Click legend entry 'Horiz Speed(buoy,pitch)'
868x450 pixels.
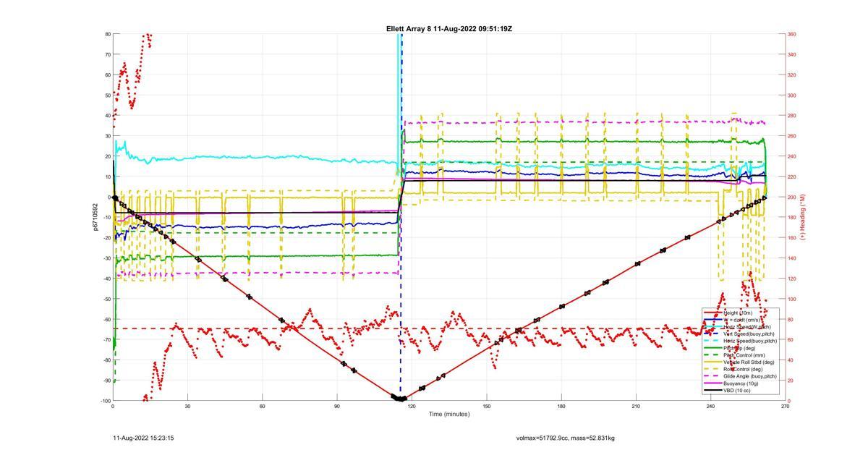[750, 341]
